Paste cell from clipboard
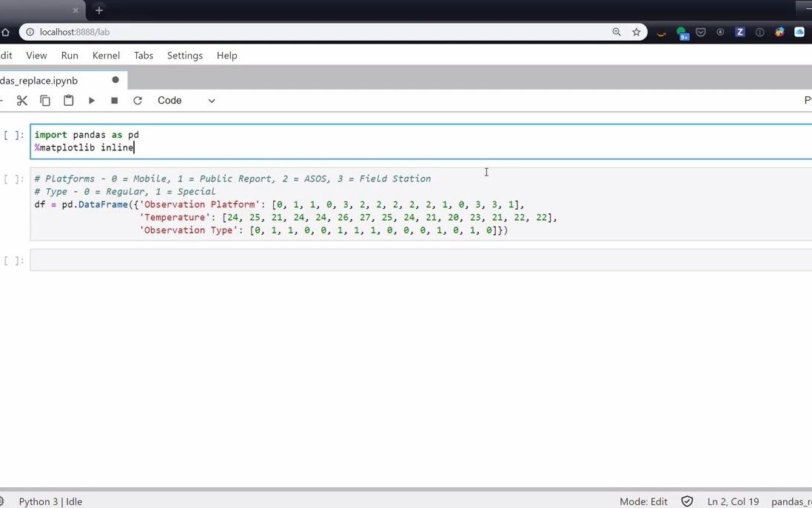This screenshot has width=812, height=508. click(x=68, y=100)
